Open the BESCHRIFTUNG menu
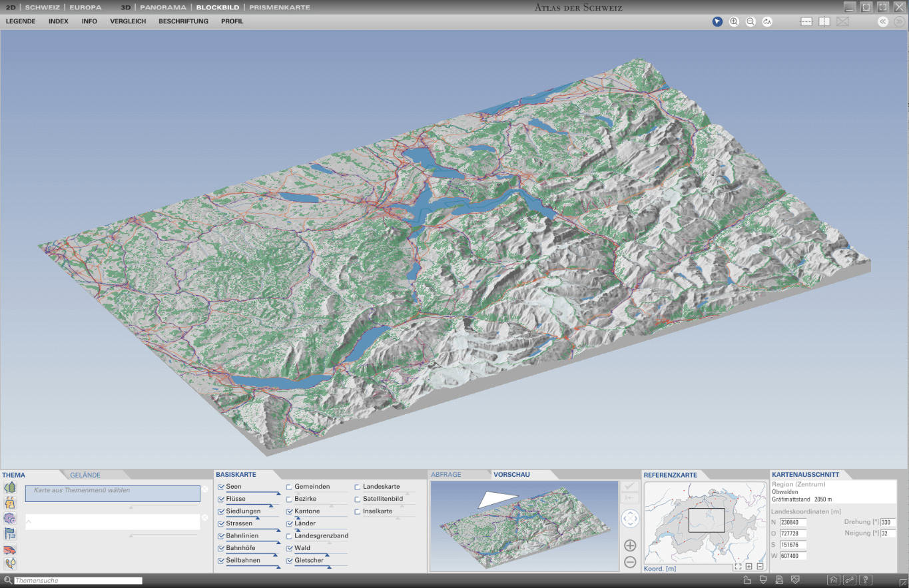 click(x=183, y=21)
